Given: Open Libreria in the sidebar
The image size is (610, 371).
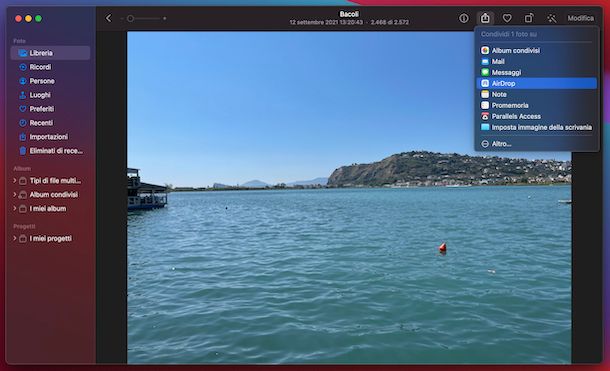Looking at the screenshot, I should [50, 53].
